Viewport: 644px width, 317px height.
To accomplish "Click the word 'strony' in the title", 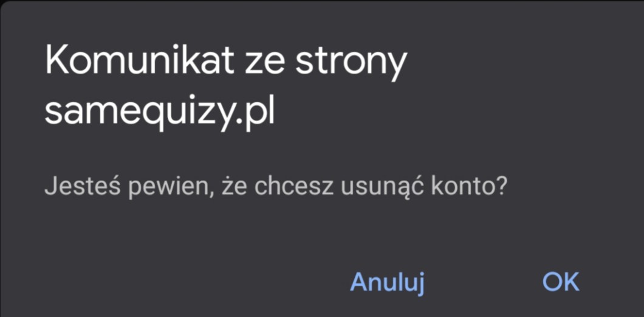I will 351,64.
